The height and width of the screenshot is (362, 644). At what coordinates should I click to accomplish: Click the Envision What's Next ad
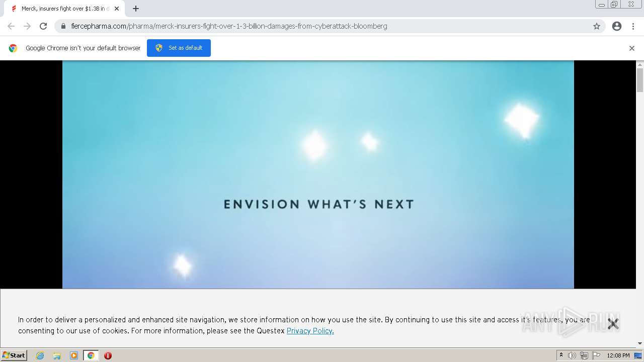coord(318,174)
